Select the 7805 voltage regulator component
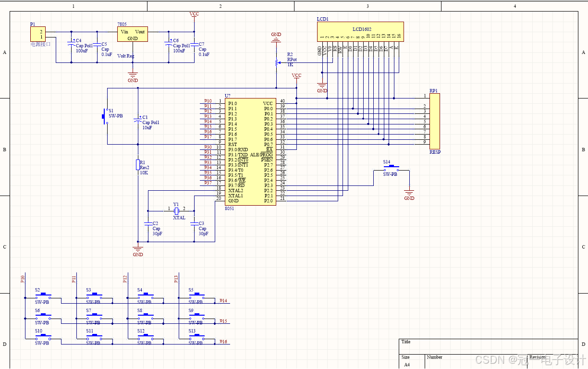The height and width of the screenshot is (369, 588). pyautogui.click(x=133, y=34)
